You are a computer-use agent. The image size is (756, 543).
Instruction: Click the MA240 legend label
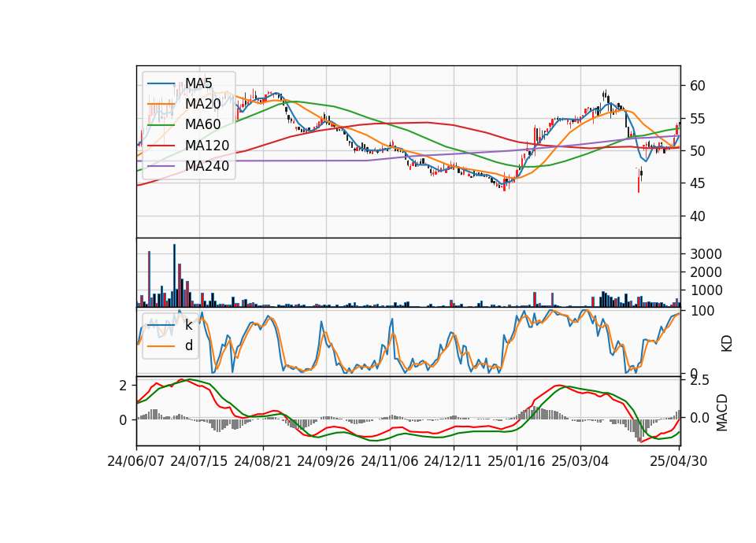[207, 166]
